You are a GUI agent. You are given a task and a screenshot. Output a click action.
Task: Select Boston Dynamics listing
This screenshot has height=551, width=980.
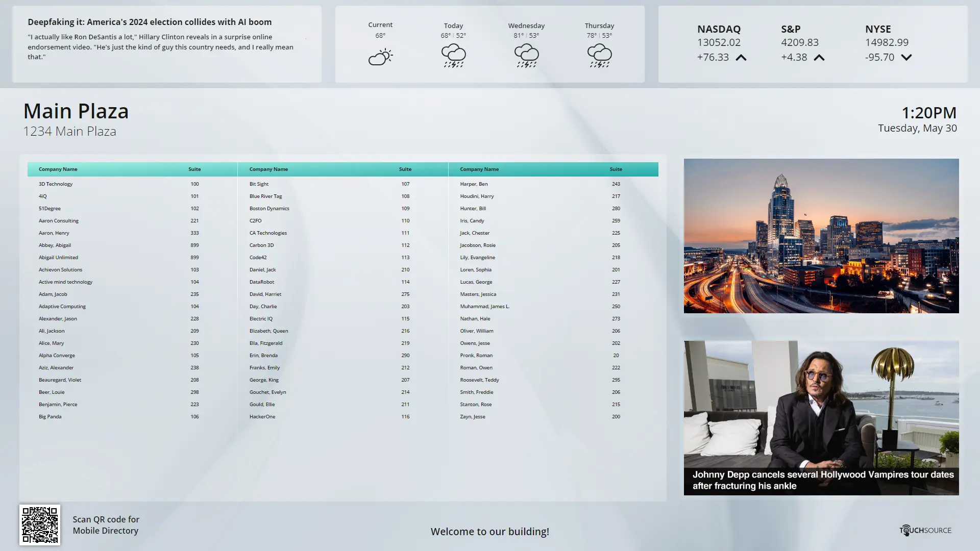[x=343, y=209]
